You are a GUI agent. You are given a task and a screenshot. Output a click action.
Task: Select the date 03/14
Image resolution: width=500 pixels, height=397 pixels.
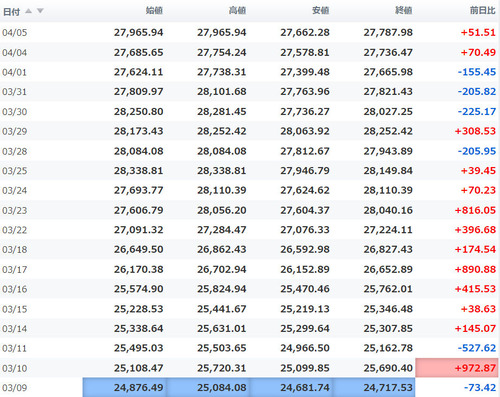(14, 329)
